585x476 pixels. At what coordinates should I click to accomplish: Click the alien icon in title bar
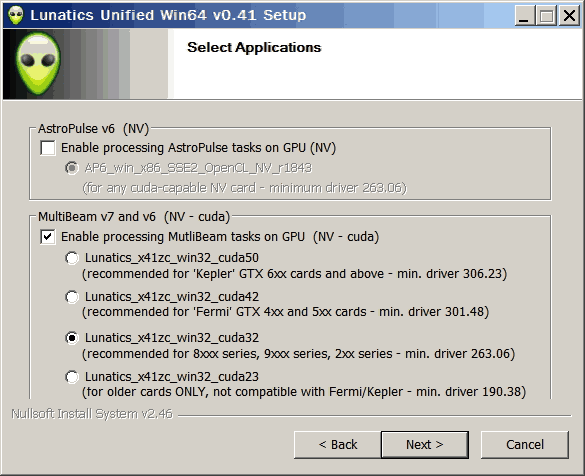click(16, 15)
